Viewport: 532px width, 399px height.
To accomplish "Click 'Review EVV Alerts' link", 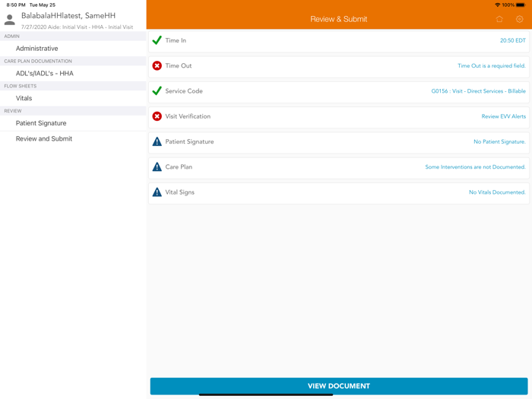I will point(503,116).
